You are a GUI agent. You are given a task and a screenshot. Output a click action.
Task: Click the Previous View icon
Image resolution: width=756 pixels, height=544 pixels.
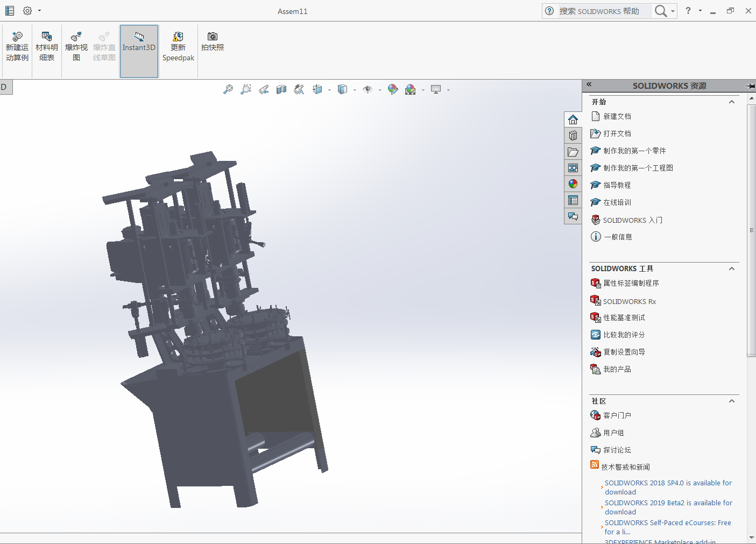264,89
